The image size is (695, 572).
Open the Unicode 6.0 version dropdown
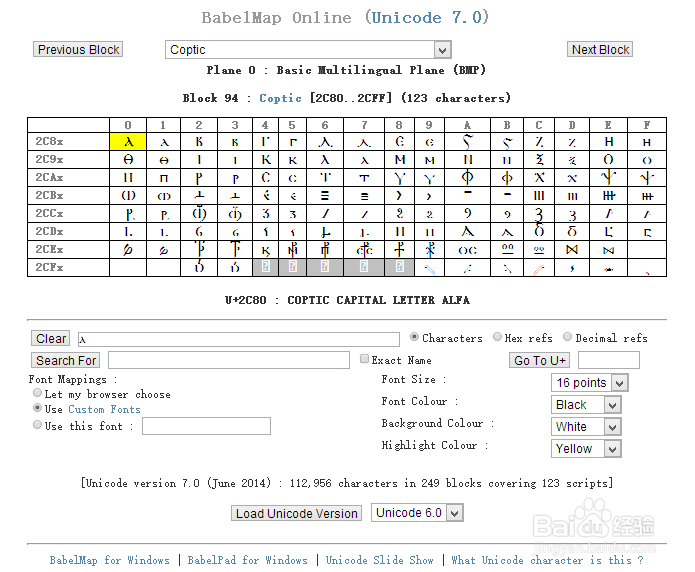point(417,513)
